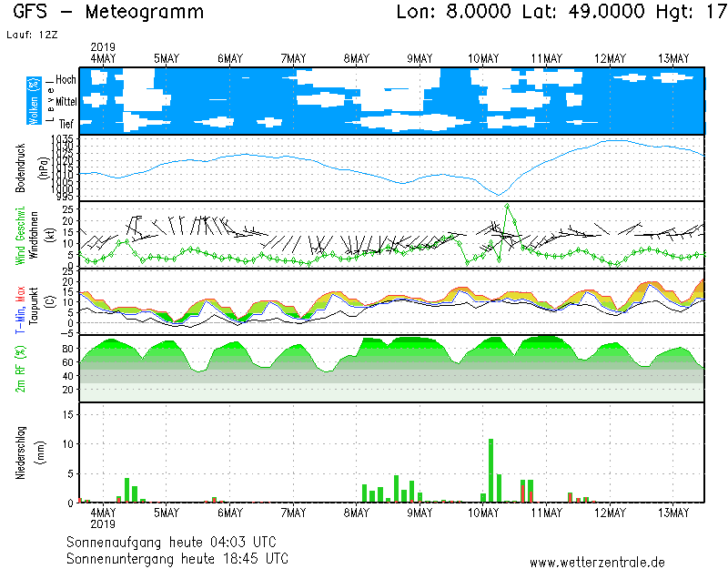The height and width of the screenshot is (569, 728).
Task: Click 'Sonnenuntergang heute 18:45 UTC' text
Action: pos(177,558)
